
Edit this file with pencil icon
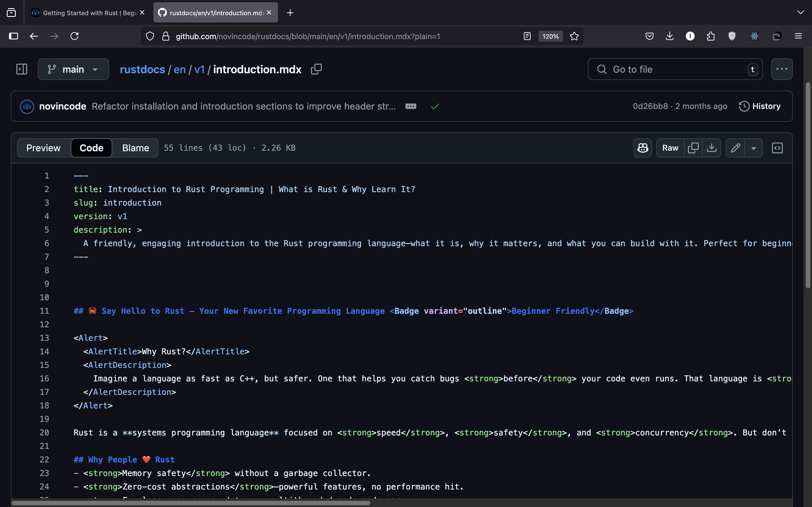[x=735, y=148]
